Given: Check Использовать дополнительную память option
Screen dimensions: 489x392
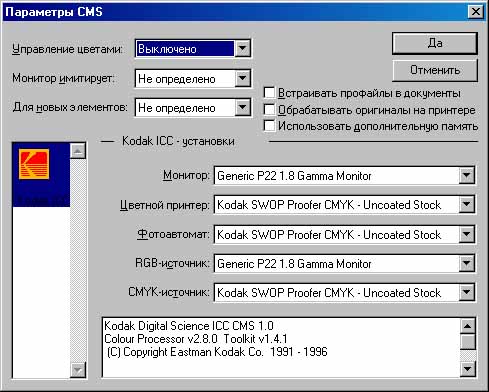Looking at the screenshot, I should coord(269,126).
